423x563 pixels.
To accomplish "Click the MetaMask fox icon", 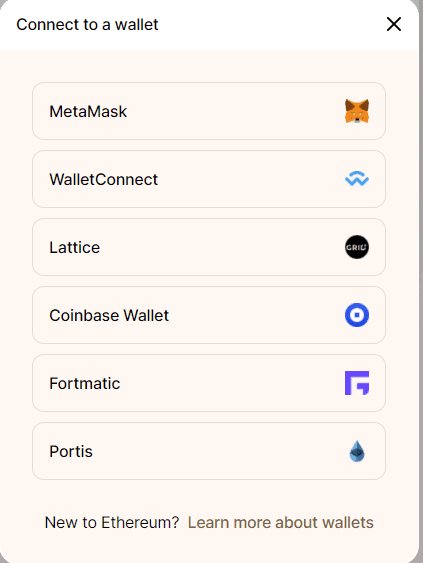I will pos(357,111).
